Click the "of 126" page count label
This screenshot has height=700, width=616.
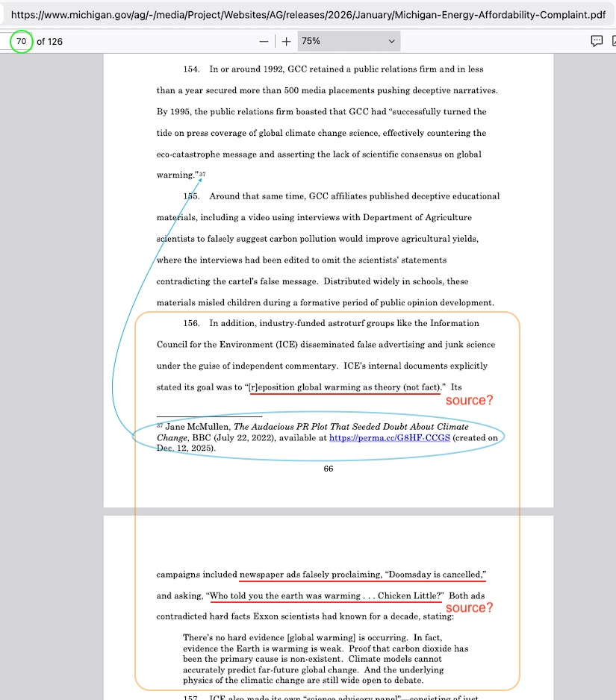(50, 42)
